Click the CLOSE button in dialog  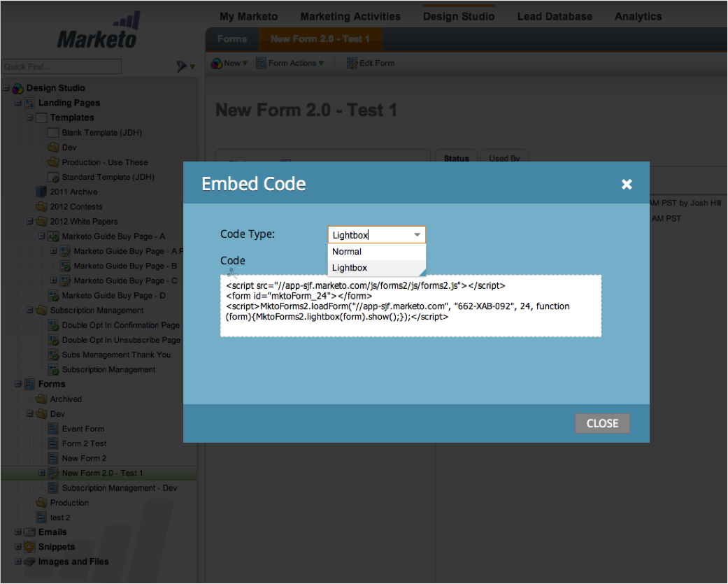[x=602, y=423]
